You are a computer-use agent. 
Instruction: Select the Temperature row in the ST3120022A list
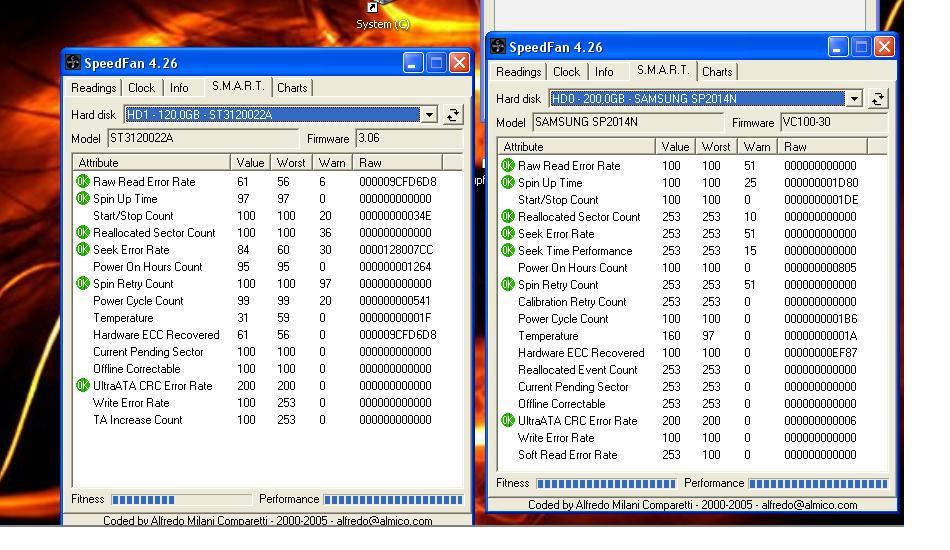tap(267, 317)
